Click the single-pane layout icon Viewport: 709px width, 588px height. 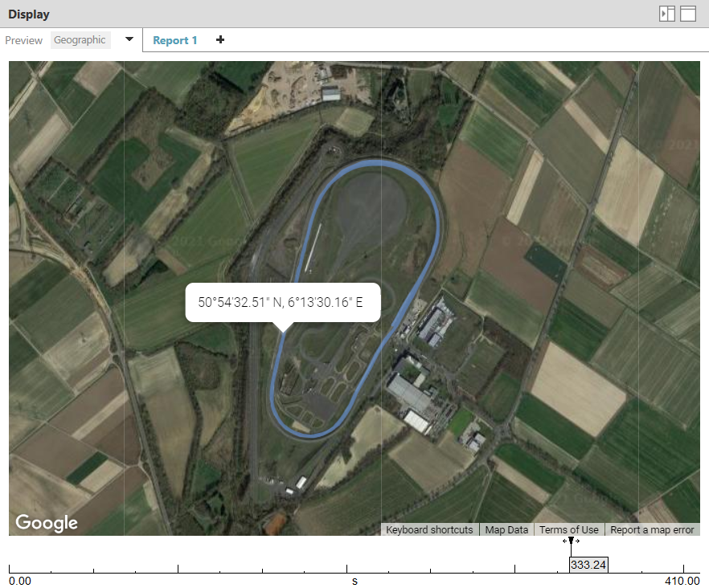(688, 14)
